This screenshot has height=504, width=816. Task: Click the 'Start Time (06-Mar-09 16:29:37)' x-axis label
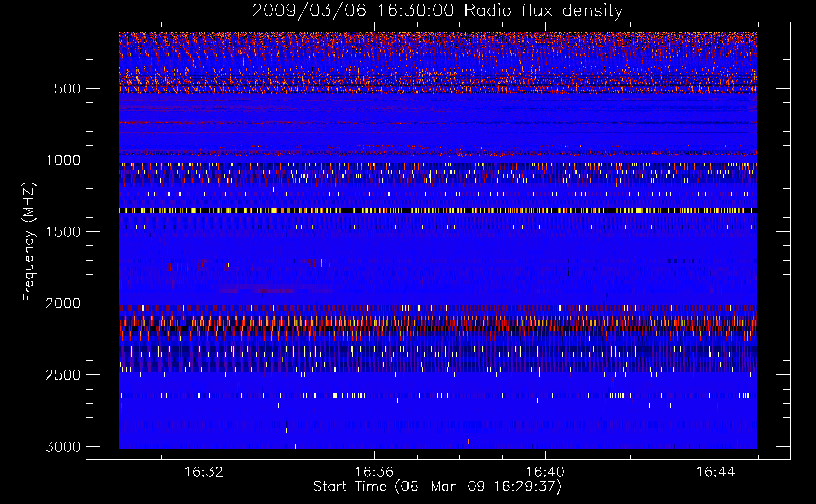click(x=437, y=487)
